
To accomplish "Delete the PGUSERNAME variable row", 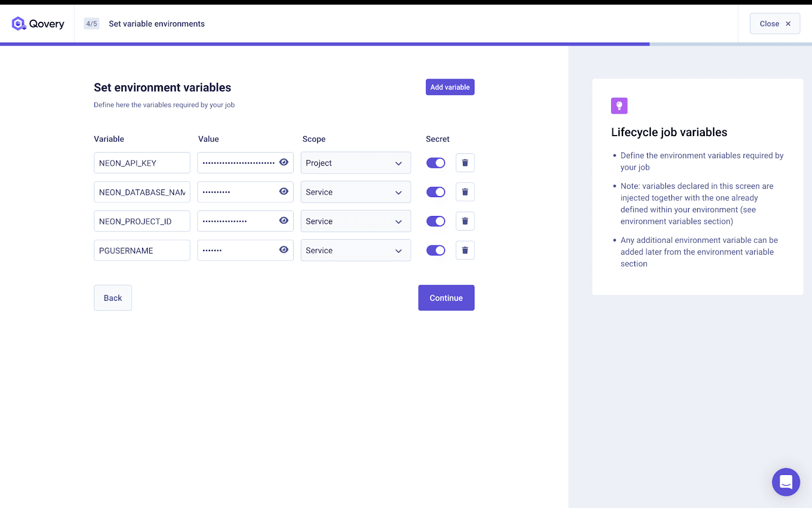I will [x=465, y=250].
